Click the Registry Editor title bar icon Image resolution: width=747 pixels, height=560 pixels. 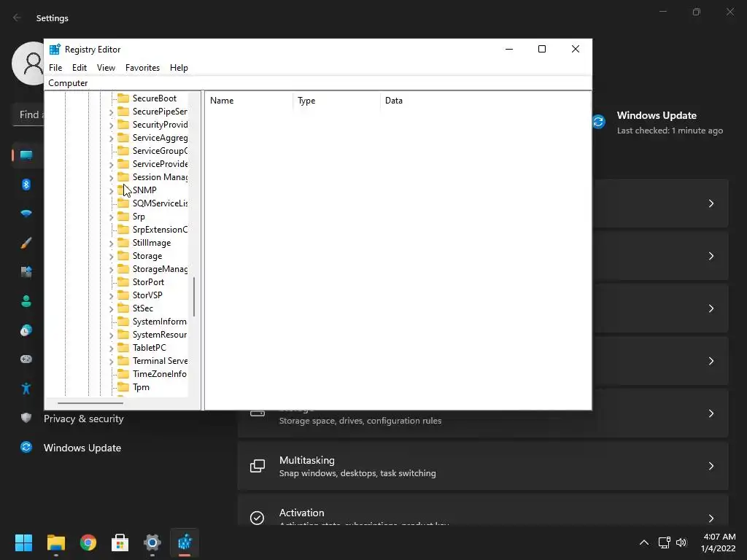tap(55, 50)
